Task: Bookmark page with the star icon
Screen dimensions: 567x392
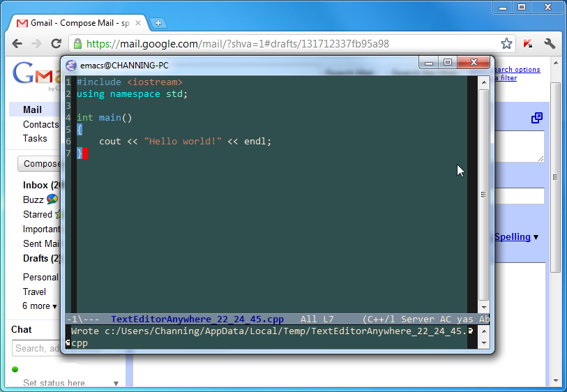Action: 506,44
